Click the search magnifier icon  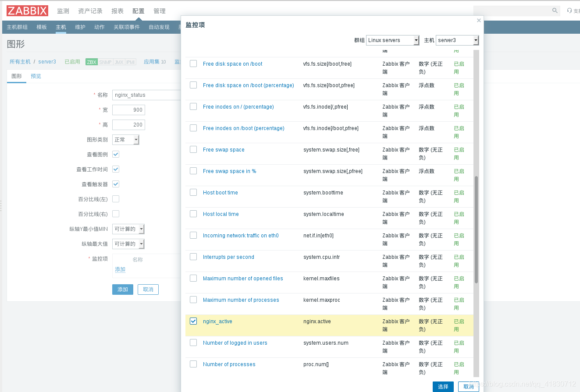click(555, 11)
